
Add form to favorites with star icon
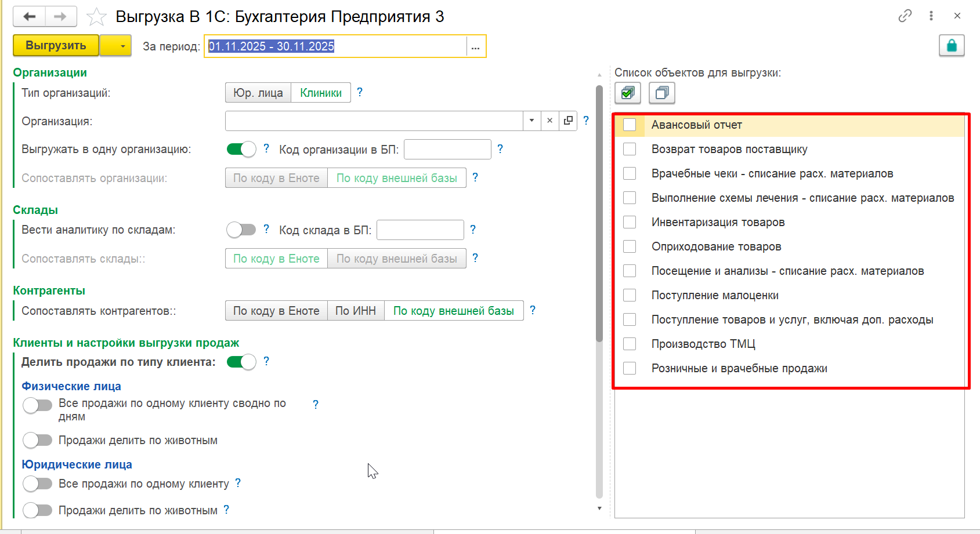96,17
